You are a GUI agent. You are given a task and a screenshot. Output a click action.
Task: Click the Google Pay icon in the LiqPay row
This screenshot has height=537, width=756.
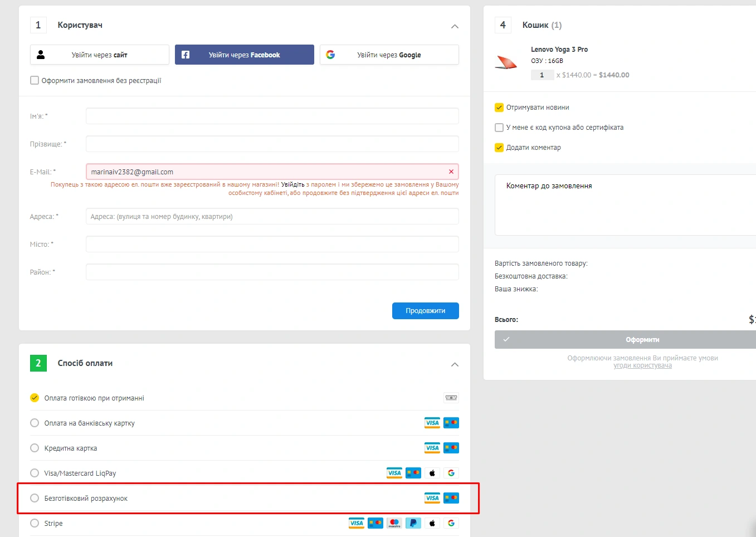451,473
